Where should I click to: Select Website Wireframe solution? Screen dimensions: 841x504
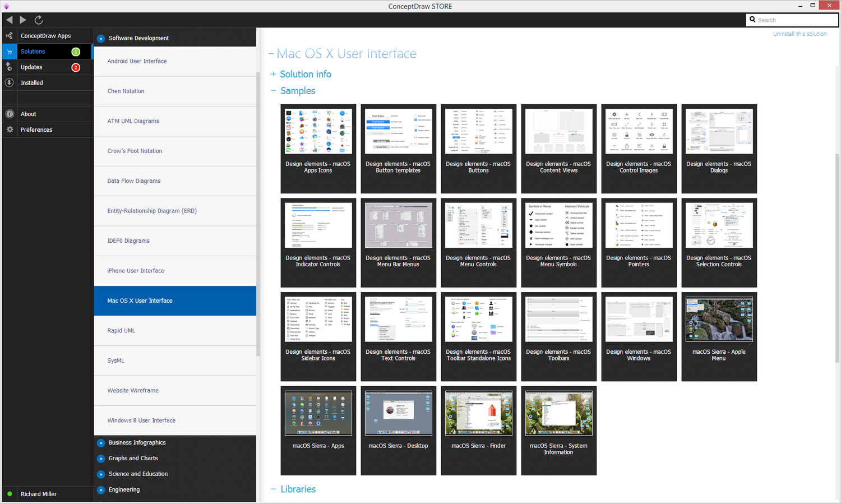[175, 391]
